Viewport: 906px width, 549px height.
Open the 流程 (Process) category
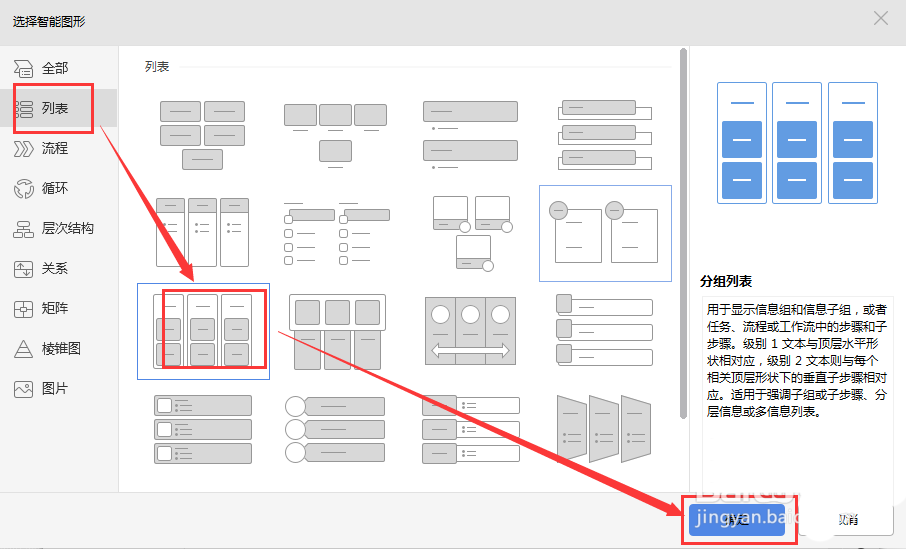tap(58, 149)
